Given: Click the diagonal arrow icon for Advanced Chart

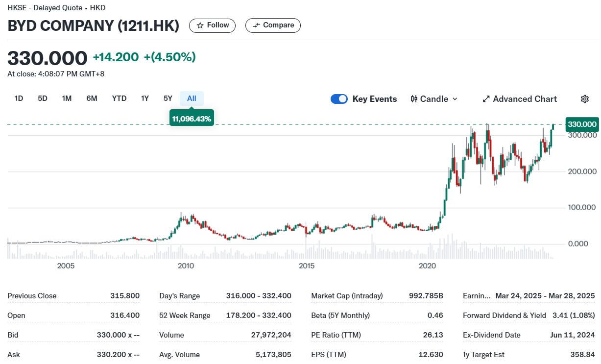Looking at the screenshot, I should pyautogui.click(x=485, y=99).
